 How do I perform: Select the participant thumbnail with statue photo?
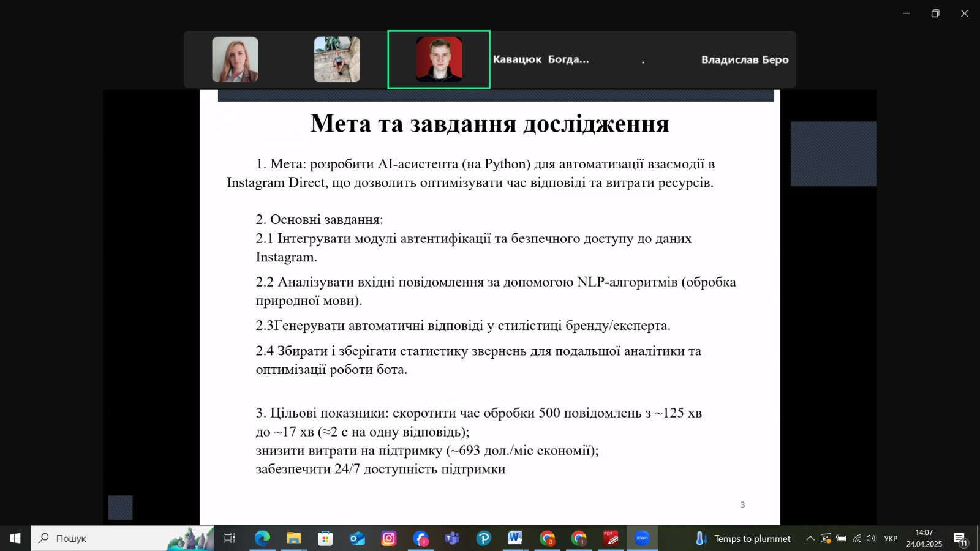(337, 59)
